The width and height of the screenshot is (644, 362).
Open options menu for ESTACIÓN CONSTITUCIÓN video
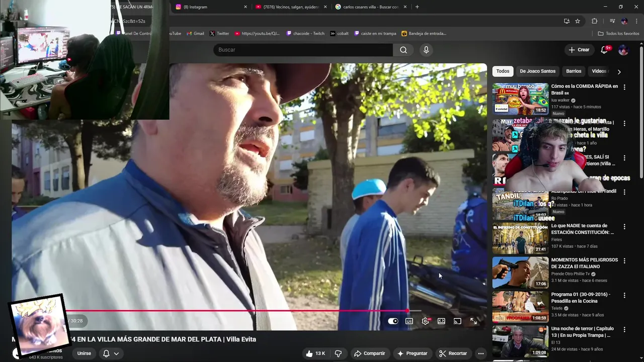[624, 227]
